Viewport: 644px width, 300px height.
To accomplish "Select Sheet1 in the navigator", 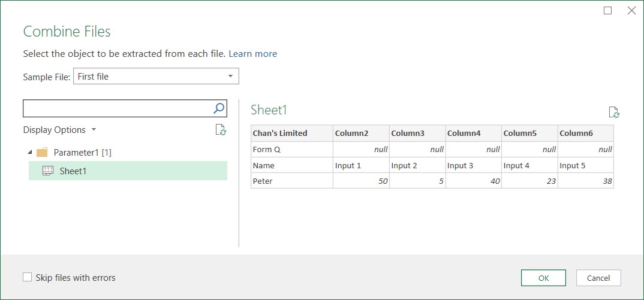I will pyautogui.click(x=128, y=171).
